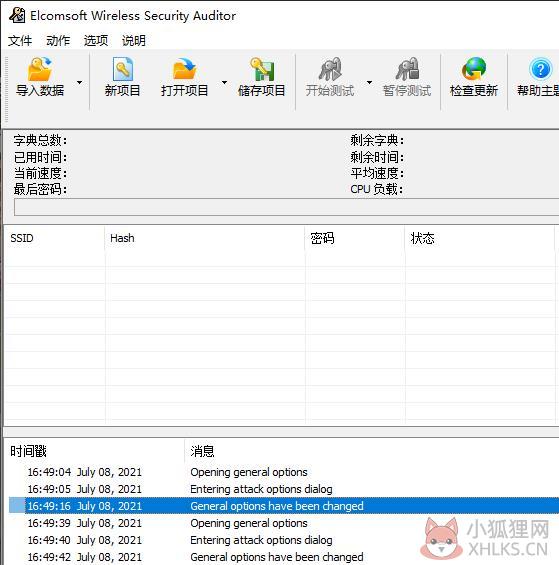Click the splitter bar above the log panel

click(x=281, y=432)
